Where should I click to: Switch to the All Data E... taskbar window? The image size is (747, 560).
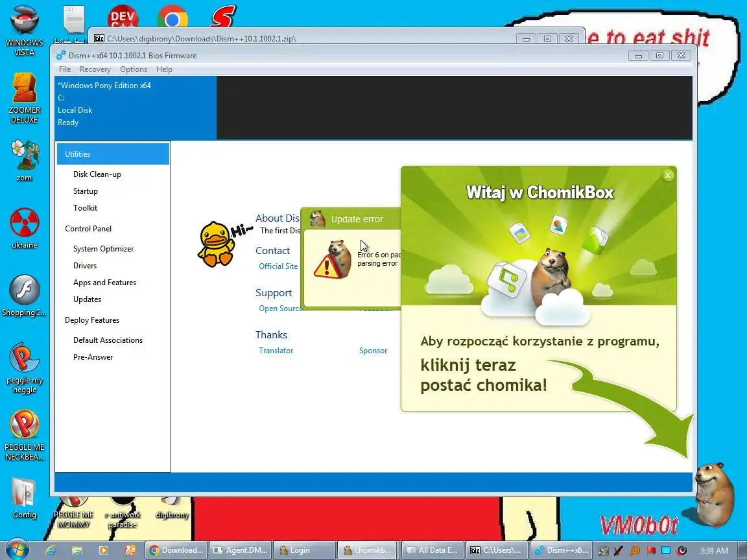pyautogui.click(x=433, y=550)
